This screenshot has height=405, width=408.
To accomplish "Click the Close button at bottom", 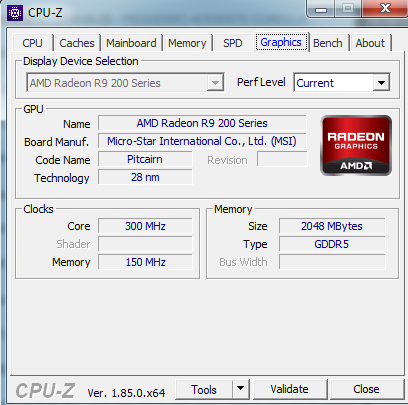I will (x=366, y=389).
